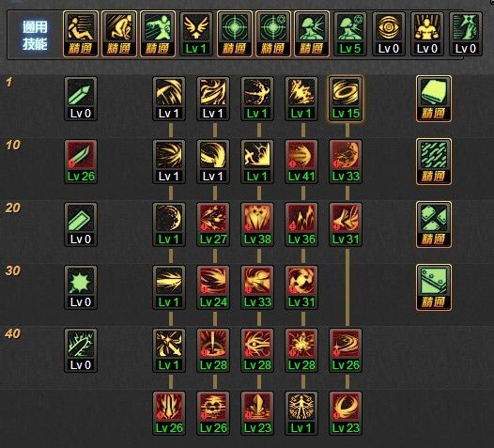Click the mastered green diamonds skill in row 20
494x448 pixels.
(434, 224)
